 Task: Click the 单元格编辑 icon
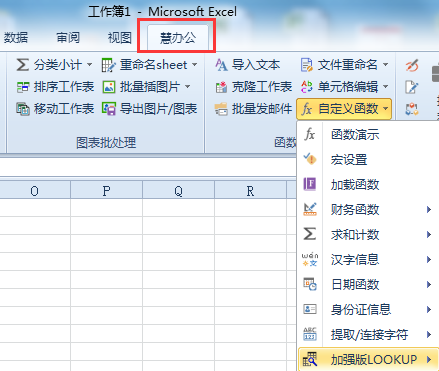(x=307, y=87)
